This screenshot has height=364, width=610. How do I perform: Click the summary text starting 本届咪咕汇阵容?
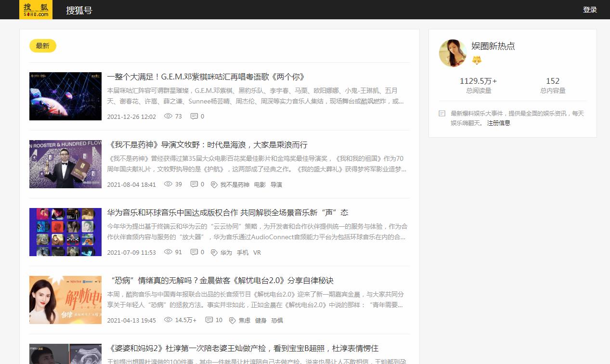[256, 96]
